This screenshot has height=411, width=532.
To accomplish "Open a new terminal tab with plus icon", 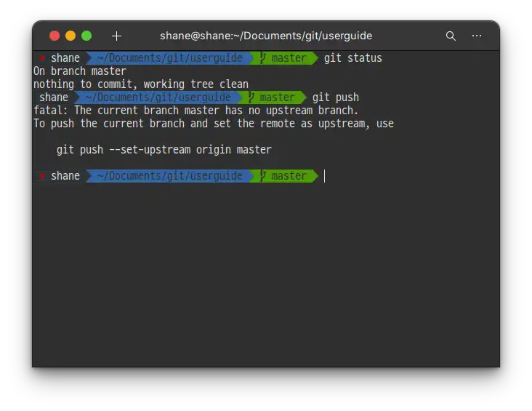I will pos(116,36).
